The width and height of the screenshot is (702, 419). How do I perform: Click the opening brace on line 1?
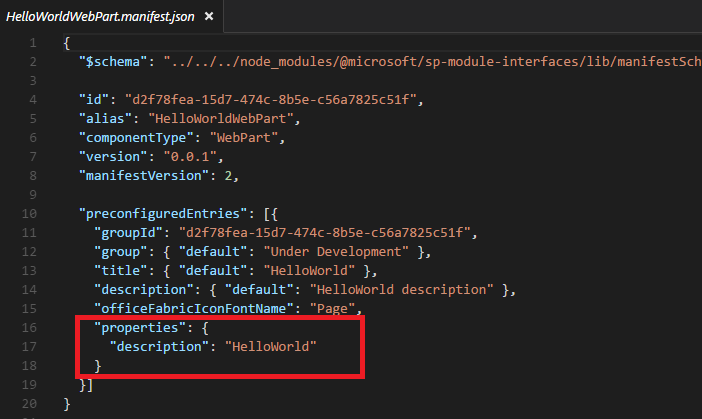click(x=67, y=43)
